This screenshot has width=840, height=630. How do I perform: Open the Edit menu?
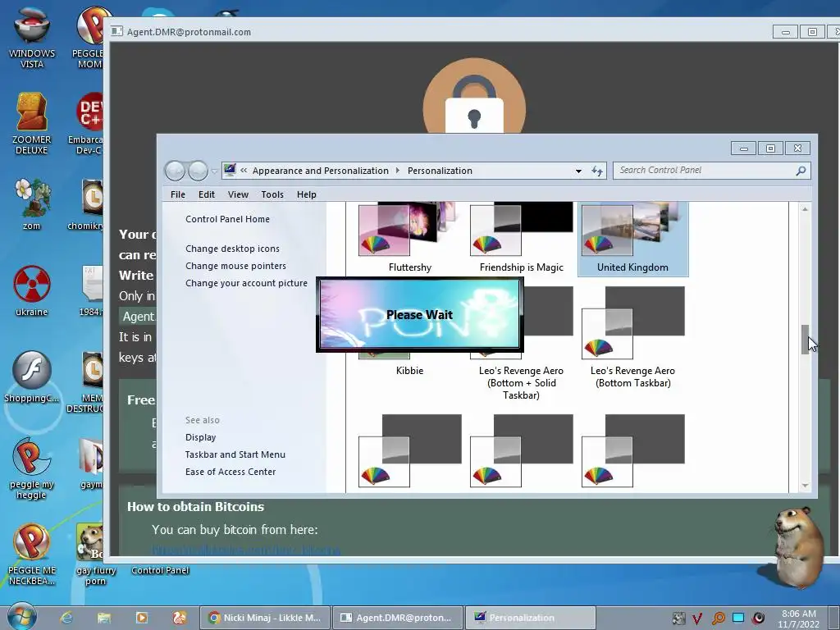pos(206,194)
